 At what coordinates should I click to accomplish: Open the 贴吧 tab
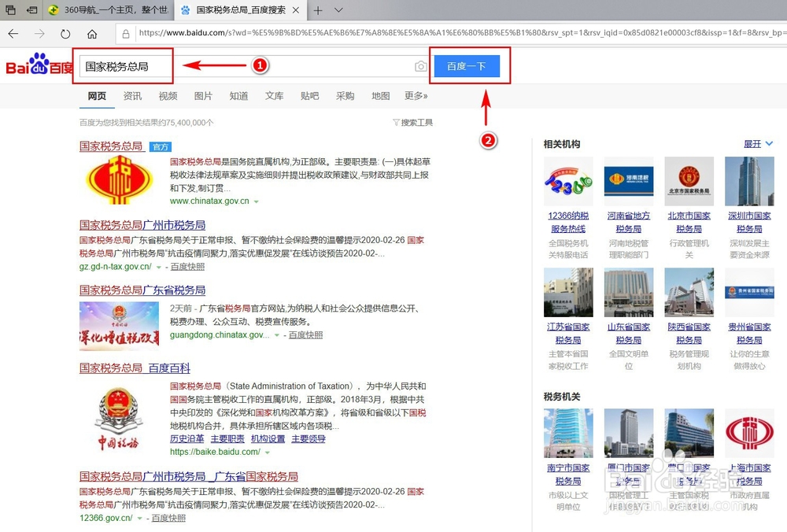point(309,96)
